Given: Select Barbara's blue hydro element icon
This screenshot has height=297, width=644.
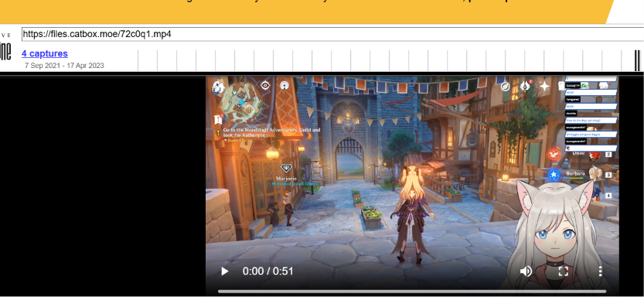Looking at the screenshot, I should 554,175.
